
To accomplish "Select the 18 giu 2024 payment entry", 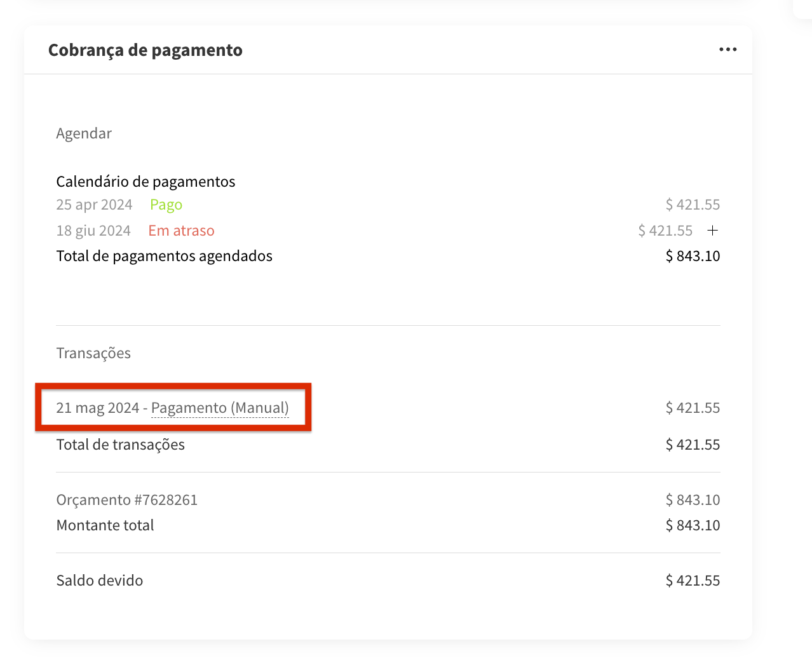I will pos(93,231).
